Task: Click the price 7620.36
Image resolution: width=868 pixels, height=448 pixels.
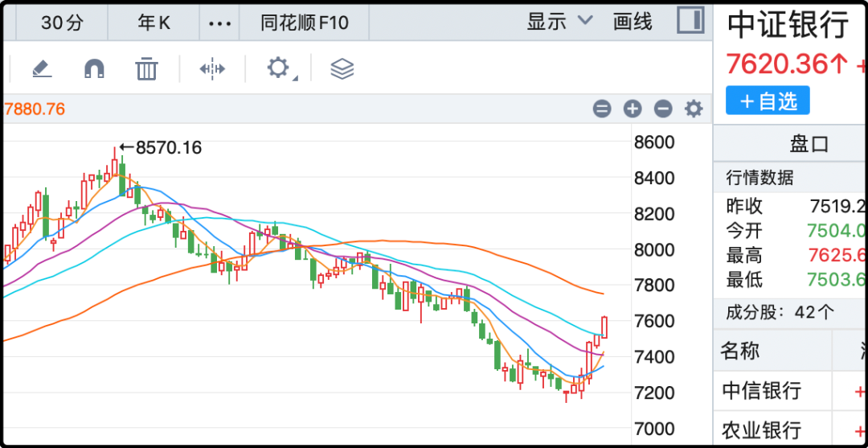Action: pyautogui.click(x=777, y=64)
